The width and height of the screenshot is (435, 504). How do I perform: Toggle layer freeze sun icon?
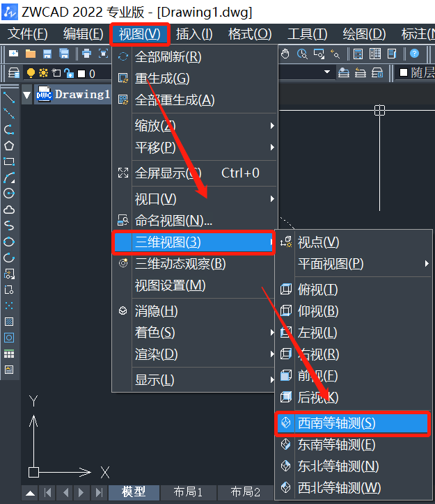tap(43, 73)
